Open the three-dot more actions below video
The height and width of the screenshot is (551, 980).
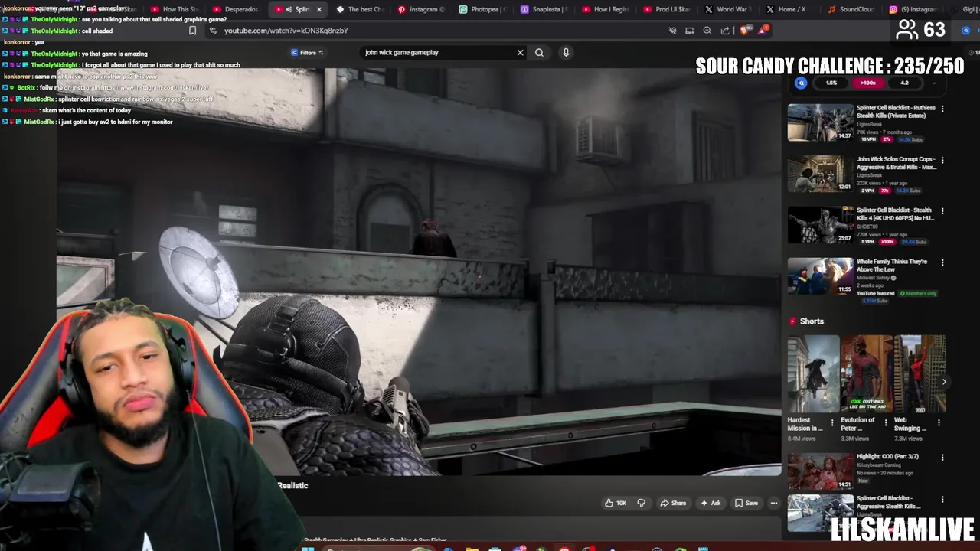[x=774, y=503]
